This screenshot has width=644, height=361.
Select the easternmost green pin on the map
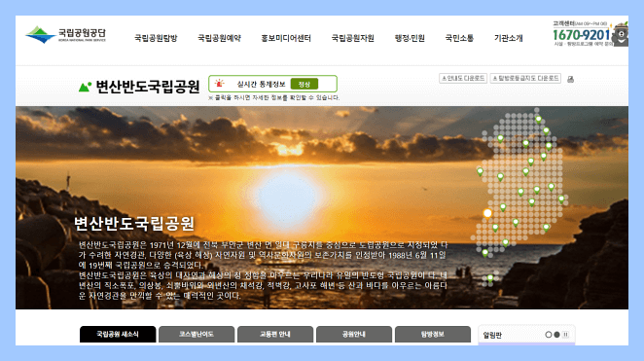point(561,199)
